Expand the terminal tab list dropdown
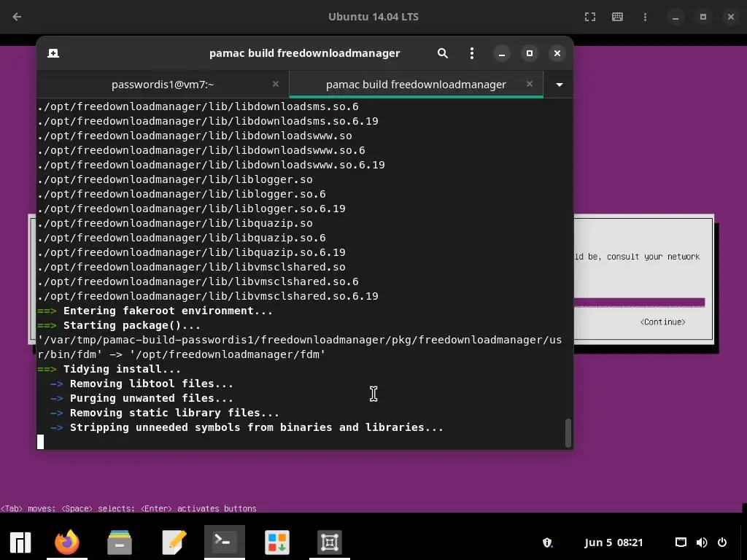747x560 pixels. point(560,85)
